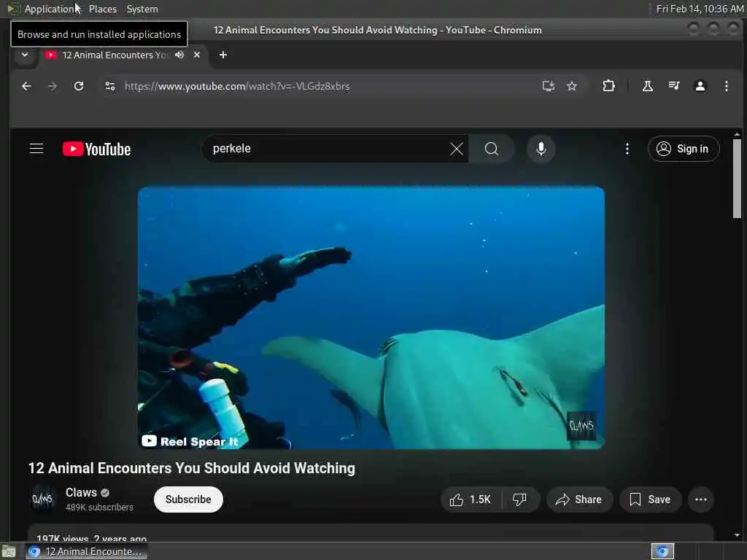Open a new tab with plus
Screen dimensions: 747x560
pos(223,55)
